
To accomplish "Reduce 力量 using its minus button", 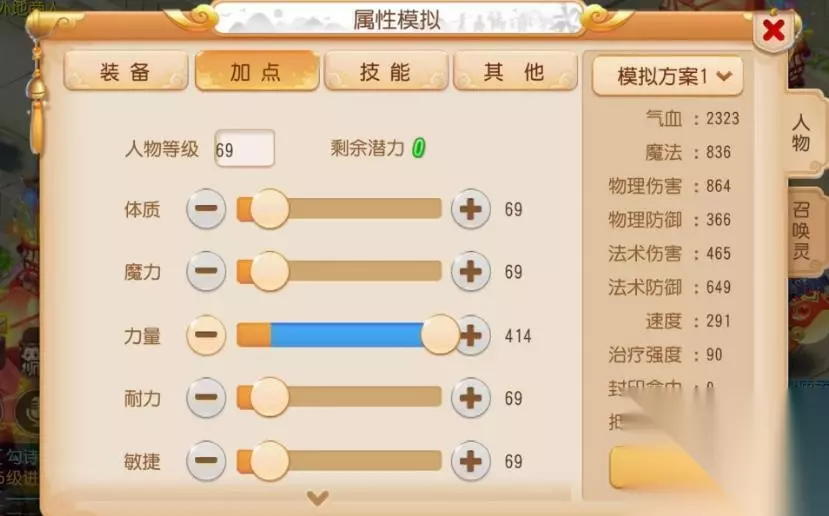I will [x=206, y=335].
